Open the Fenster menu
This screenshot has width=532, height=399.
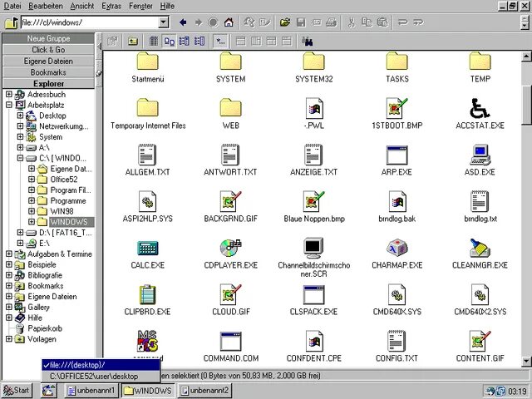tap(140, 6)
